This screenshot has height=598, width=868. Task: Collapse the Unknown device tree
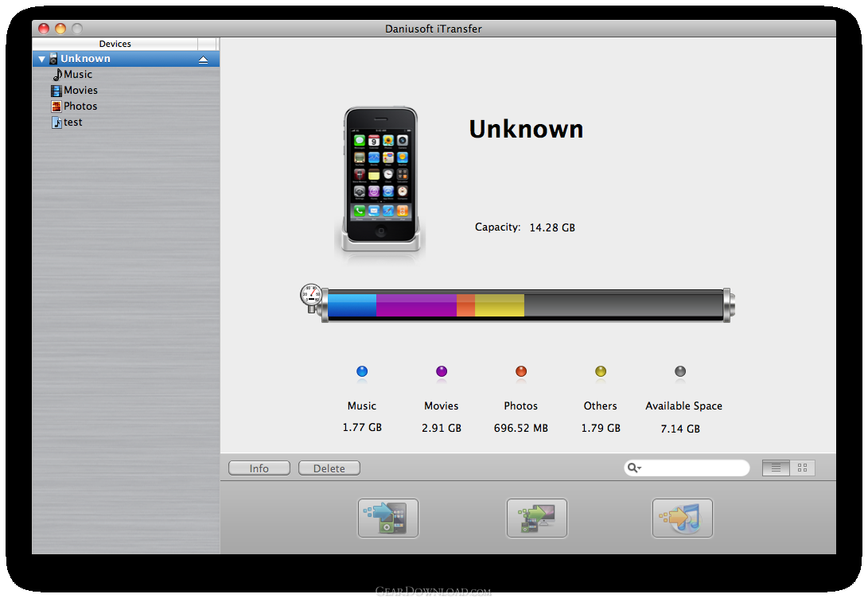(41, 59)
